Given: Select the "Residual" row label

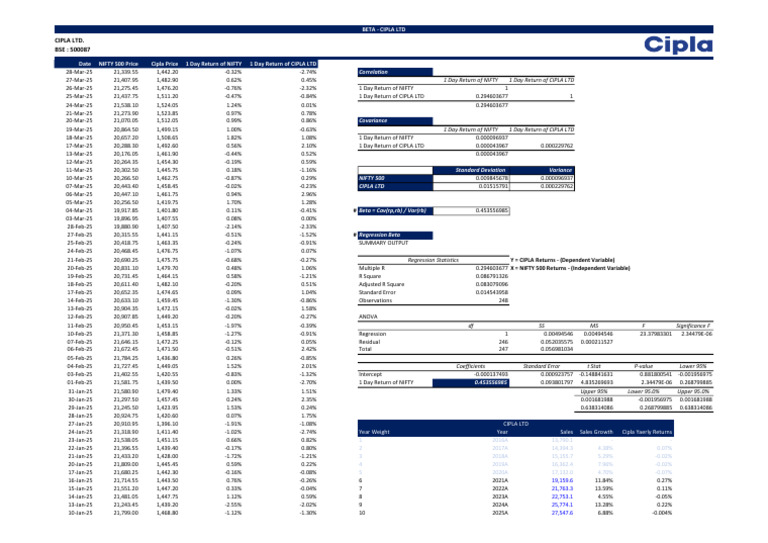Looking at the screenshot, I should coord(369,342).
